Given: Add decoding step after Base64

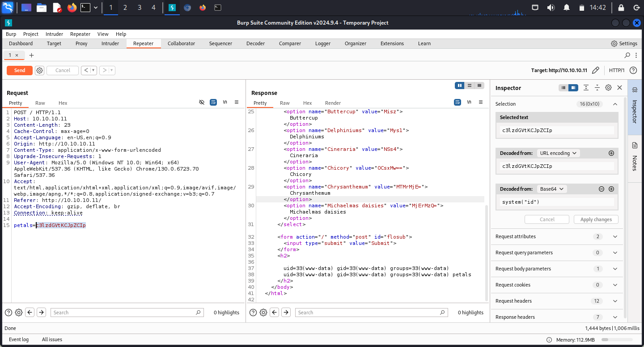Looking at the screenshot, I should (x=611, y=189).
